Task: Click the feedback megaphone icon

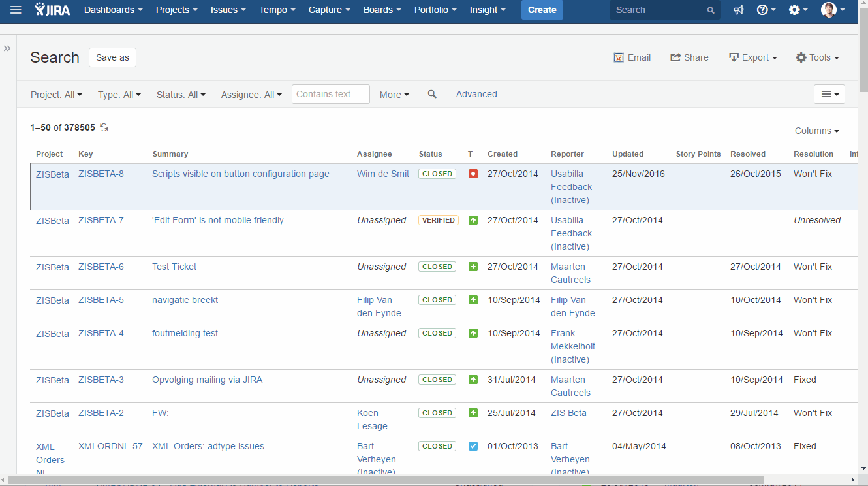Action: tap(738, 10)
